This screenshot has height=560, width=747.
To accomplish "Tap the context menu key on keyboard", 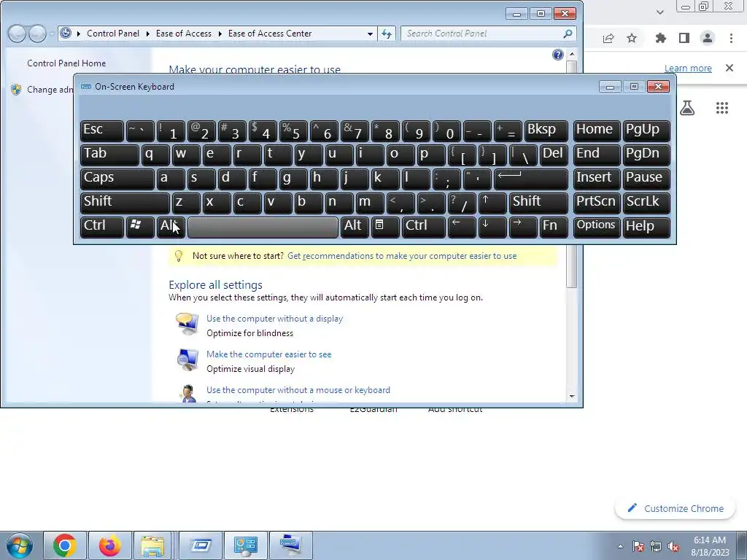I will (384, 226).
